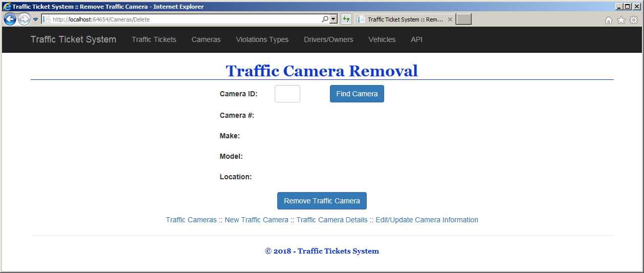Click the Make: label
This screenshot has height=273, width=644.
click(230, 136)
